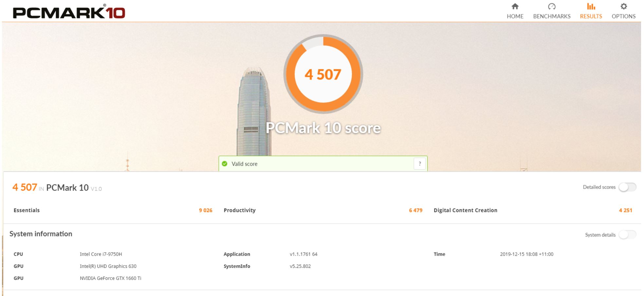Click the System details label

(x=600, y=235)
